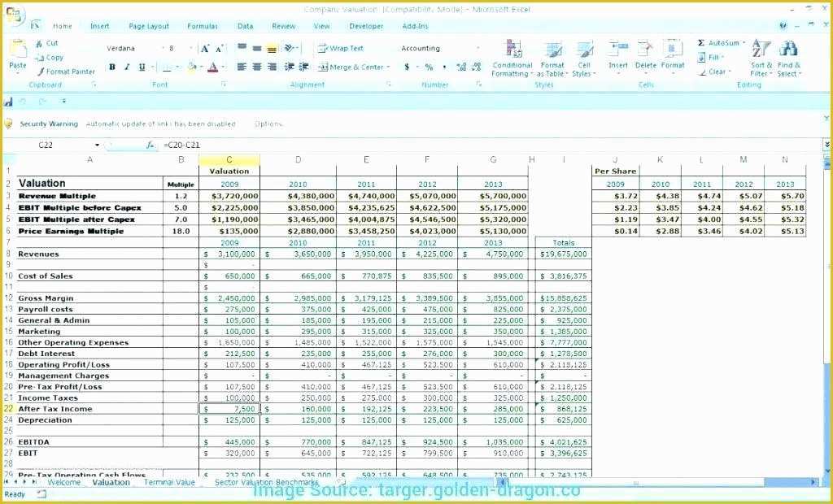
Task: Click the Insert Function fx icon
Action: 150,145
